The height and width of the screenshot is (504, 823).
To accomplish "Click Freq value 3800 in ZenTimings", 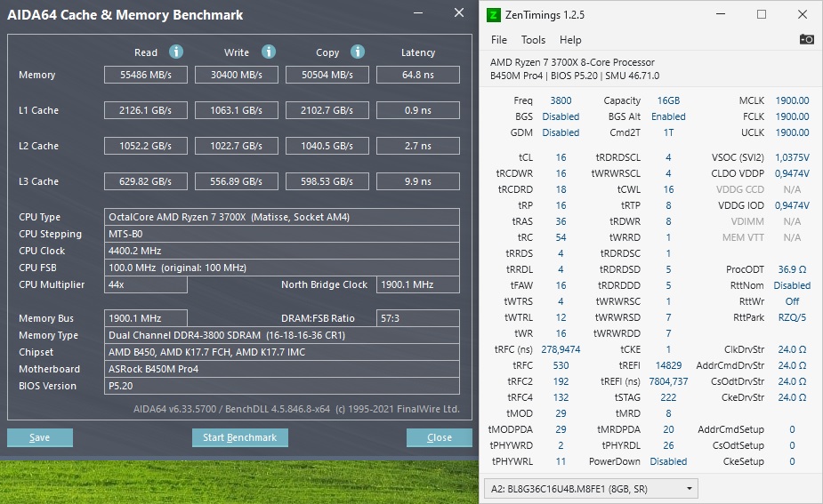I will pos(561,100).
